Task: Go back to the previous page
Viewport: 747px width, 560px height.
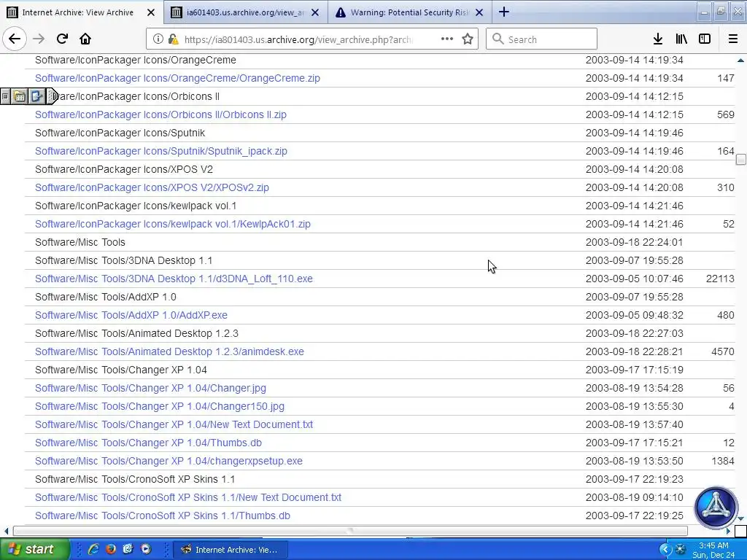Action: (x=15, y=39)
